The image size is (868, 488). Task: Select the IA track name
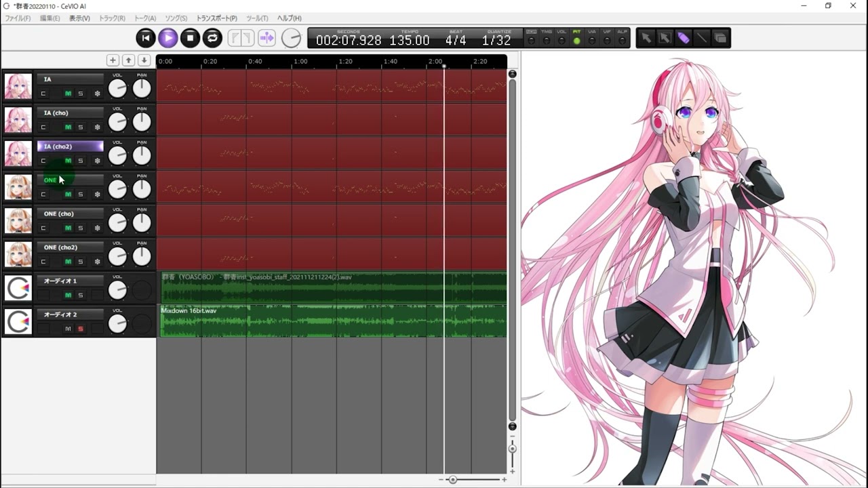click(x=71, y=79)
